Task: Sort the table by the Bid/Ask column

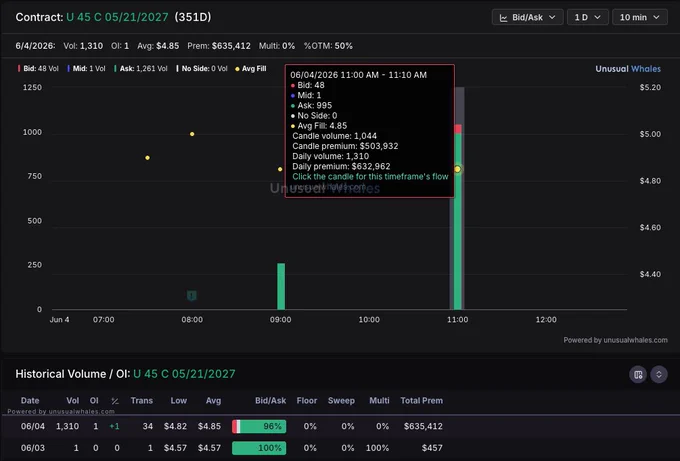Action: [271, 401]
